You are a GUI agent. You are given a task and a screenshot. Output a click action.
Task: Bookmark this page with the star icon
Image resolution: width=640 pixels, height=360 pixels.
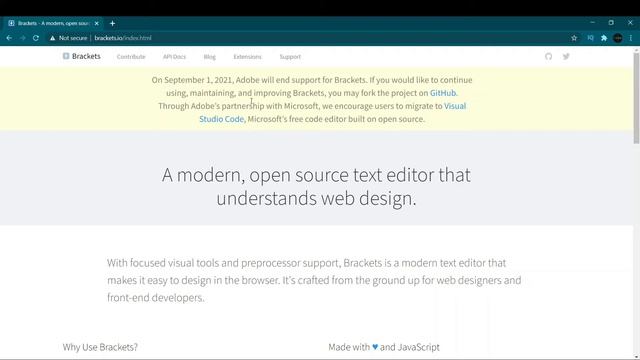click(x=574, y=38)
